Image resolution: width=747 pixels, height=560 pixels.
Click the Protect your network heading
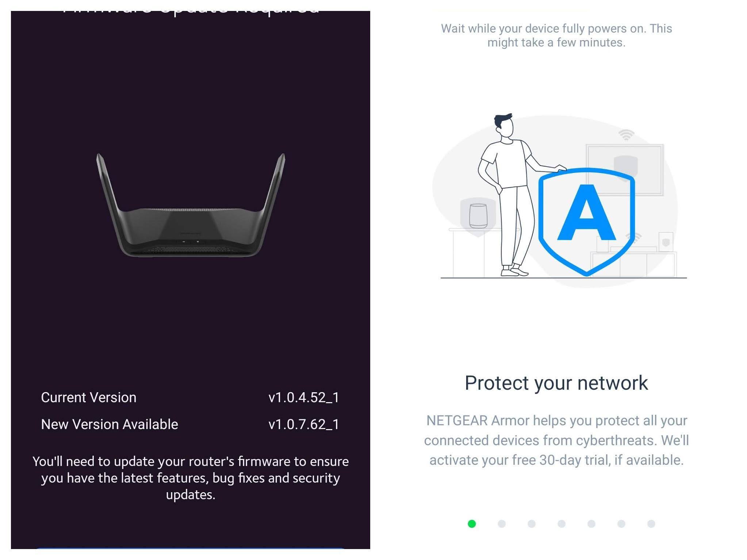coord(556,383)
